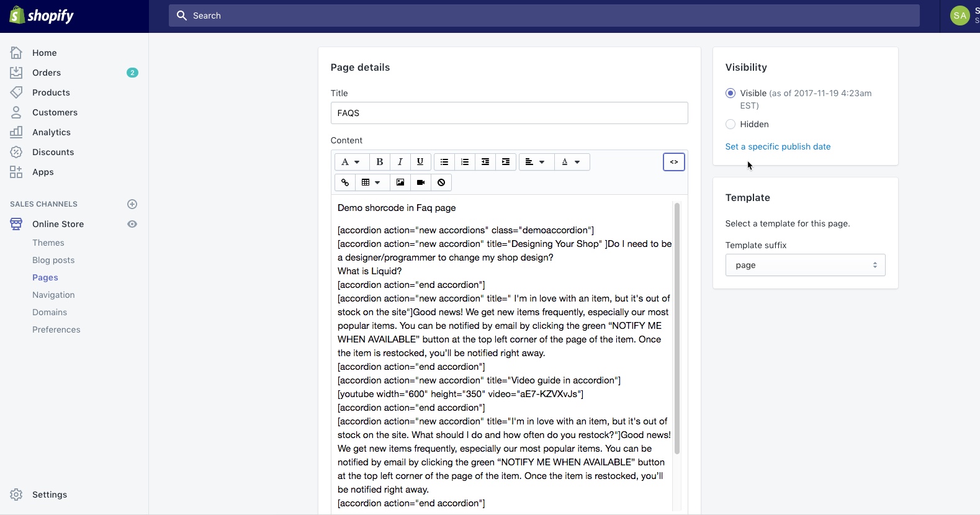Click Set a specific publish date
Viewport: 980px width, 515px height.
[x=778, y=146]
